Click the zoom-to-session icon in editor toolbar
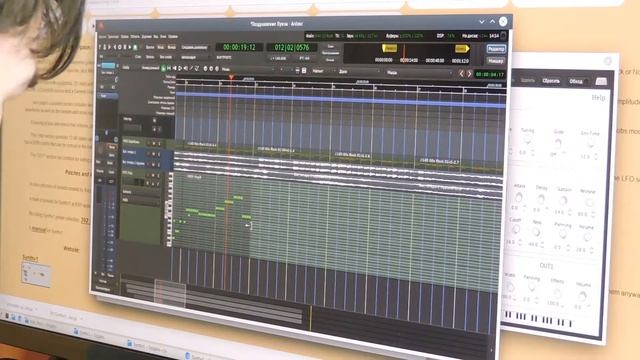The width and height of the screenshot is (640, 360). (x=217, y=69)
